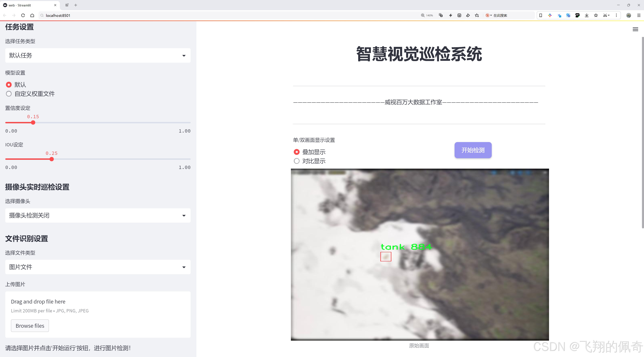This screenshot has height=357, width=644.
Task: Click the confidence slider handle at 0.15
Action: click(x=33, y=123)
